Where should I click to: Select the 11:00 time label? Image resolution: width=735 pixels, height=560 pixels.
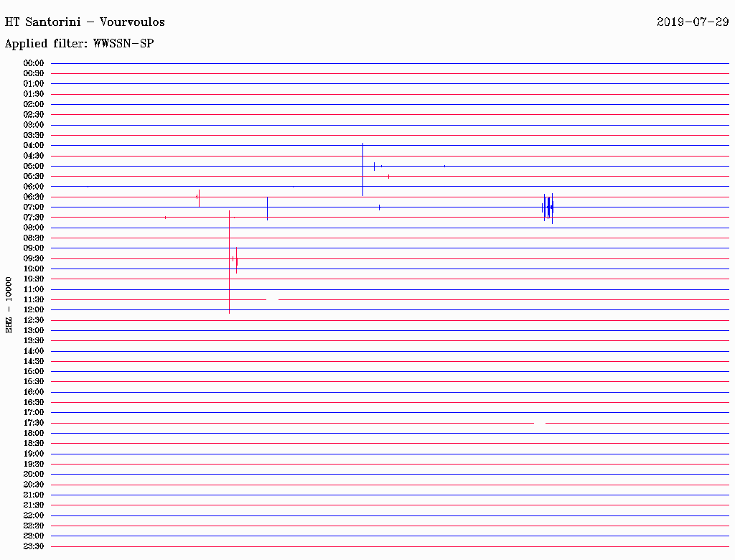(x=34, y=289)
